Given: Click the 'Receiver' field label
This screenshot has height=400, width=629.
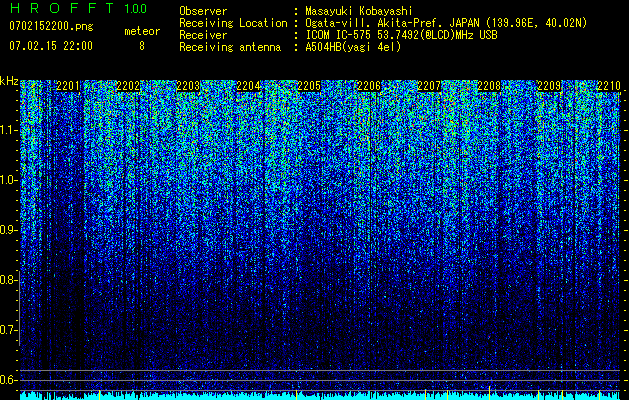Looking at the screenshot, I should [203, 35].
